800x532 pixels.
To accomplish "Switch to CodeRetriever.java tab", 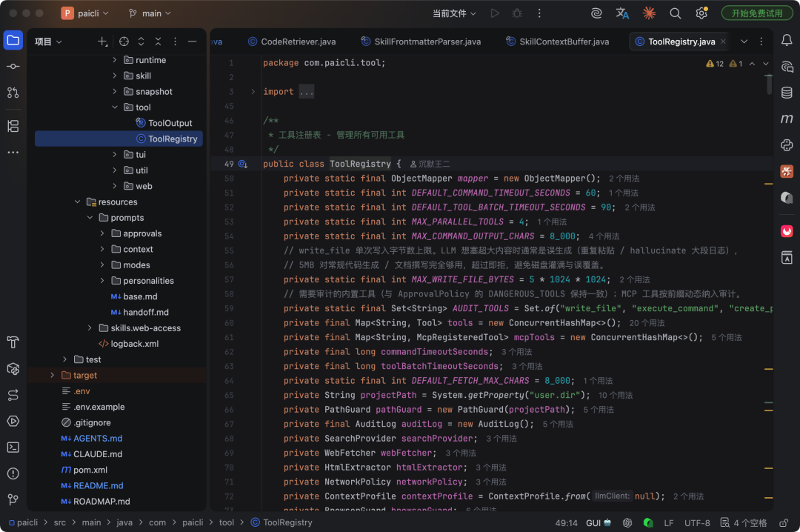I will pyautogui.click(x=292, y=41).
